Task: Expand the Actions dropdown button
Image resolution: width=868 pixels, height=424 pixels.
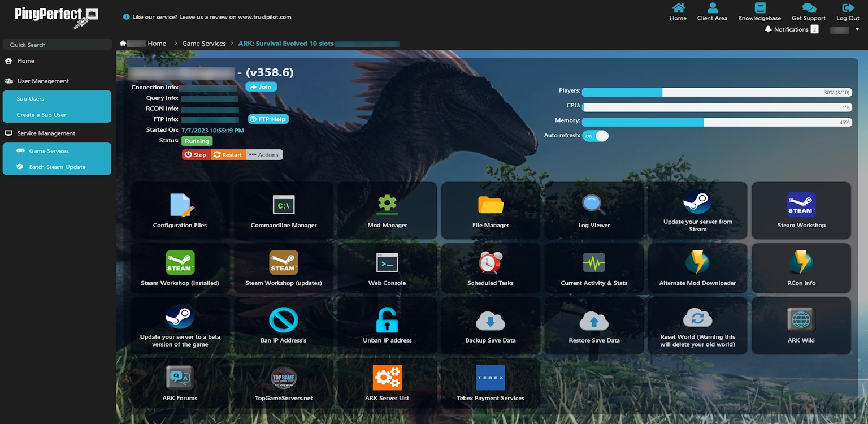Action: click(264, 155)
